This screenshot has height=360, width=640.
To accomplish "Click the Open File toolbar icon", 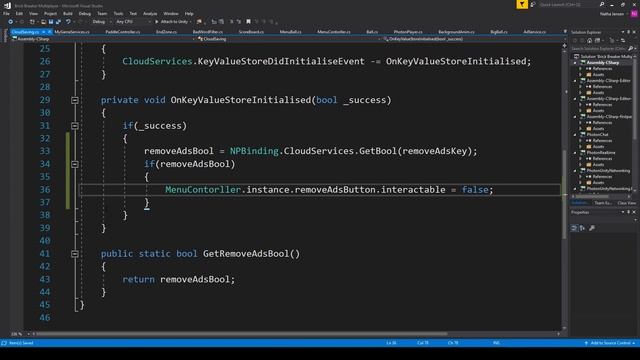I will (43, 22).
